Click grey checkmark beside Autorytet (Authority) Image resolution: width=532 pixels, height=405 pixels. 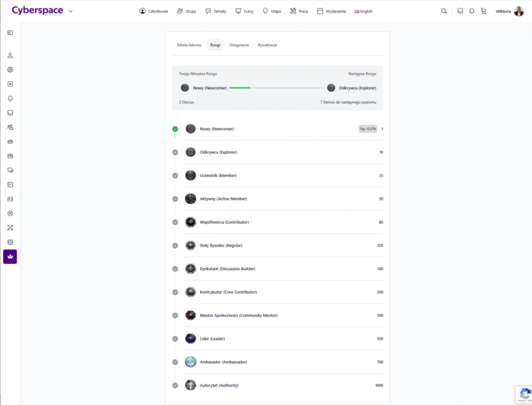pyautogui.click(x=175, y=385)
